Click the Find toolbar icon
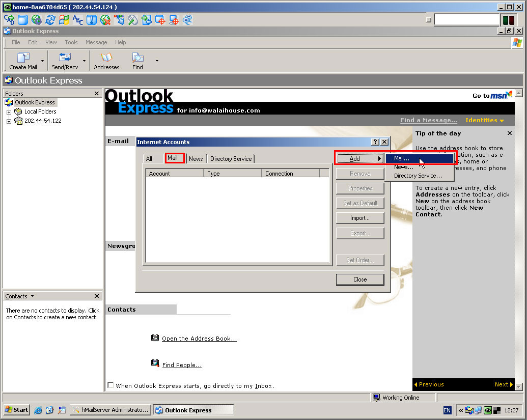 point(137,57)
